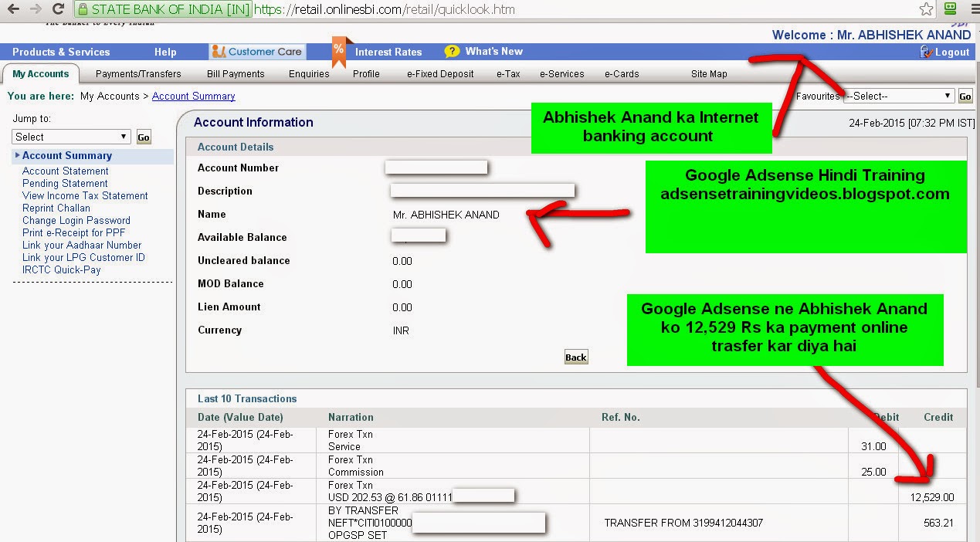Viewport: 980px width, 542px height.
Task: Click the green extension icon beside the star
Action: pos(951,9)
